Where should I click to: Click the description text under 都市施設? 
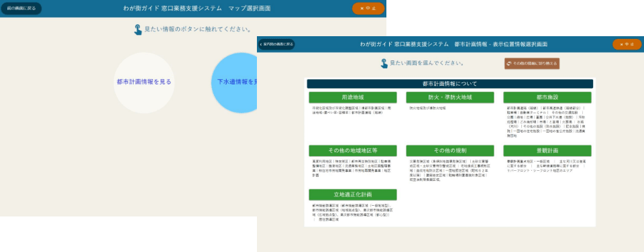coord(547,121)
